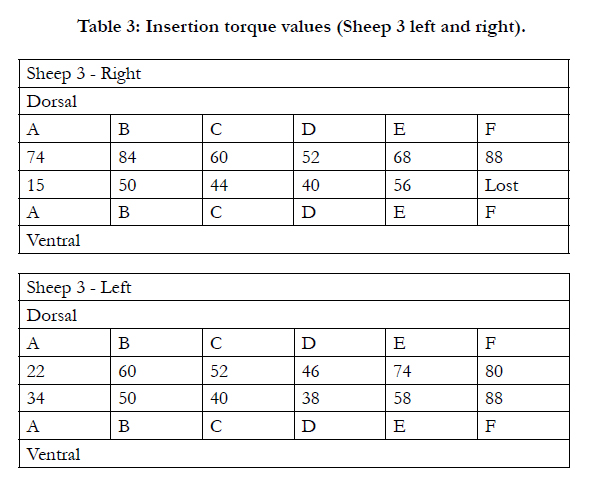This screenshot has height=490, width=589.
Task: Select the value 58 in Left table
Action: (x=402, y=398)
